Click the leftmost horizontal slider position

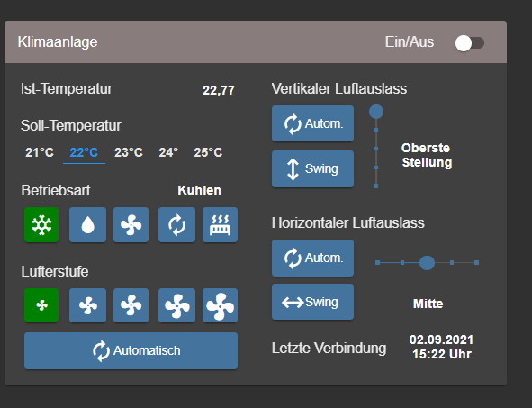coord(378,263)
